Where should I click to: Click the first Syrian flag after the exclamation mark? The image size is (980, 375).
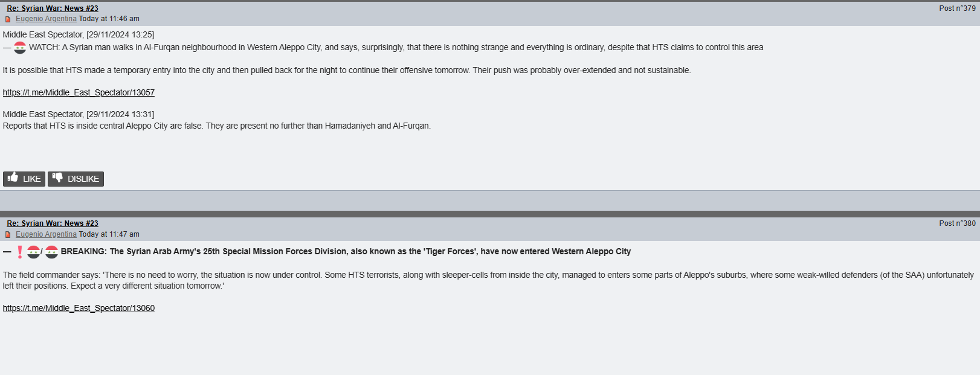pos(34,252)
